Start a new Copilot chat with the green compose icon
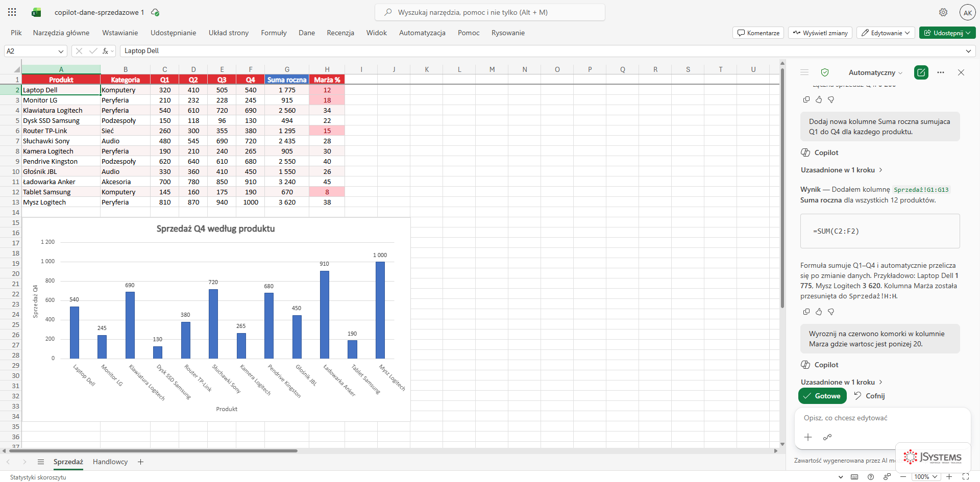This screenshot has width=980, height=482. pos(921,72)
